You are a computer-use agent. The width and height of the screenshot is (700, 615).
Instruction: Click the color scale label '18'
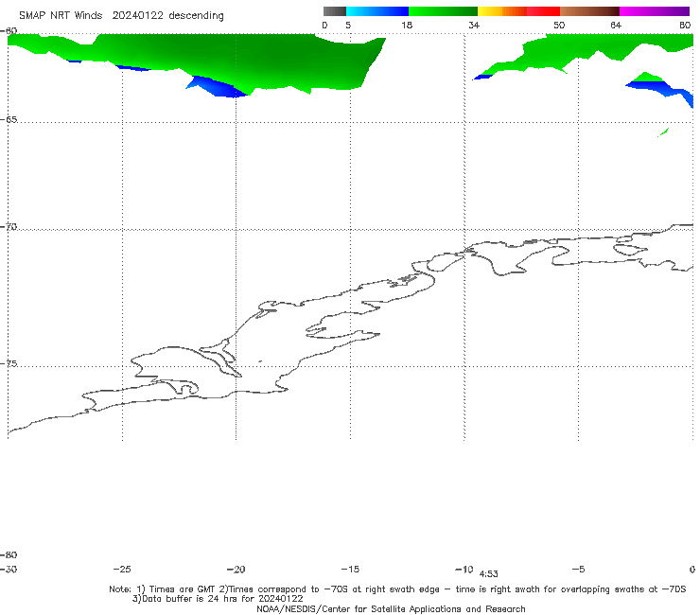tap(407, 26)
